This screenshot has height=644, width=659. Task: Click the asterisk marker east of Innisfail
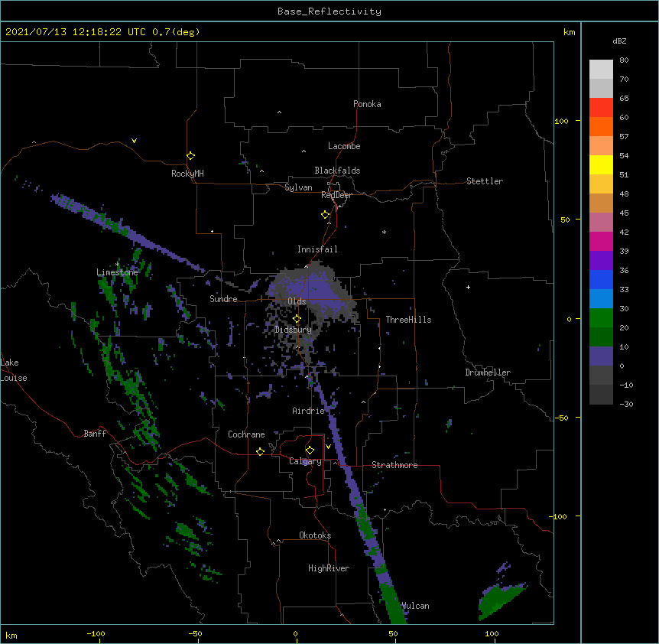pyautogui.click(x=384, y=232)
